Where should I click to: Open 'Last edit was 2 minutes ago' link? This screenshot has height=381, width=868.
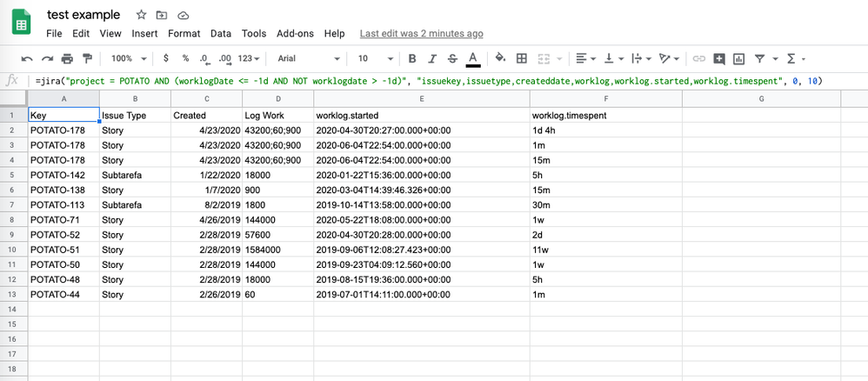pyautogui.click(x=421, y=34)
